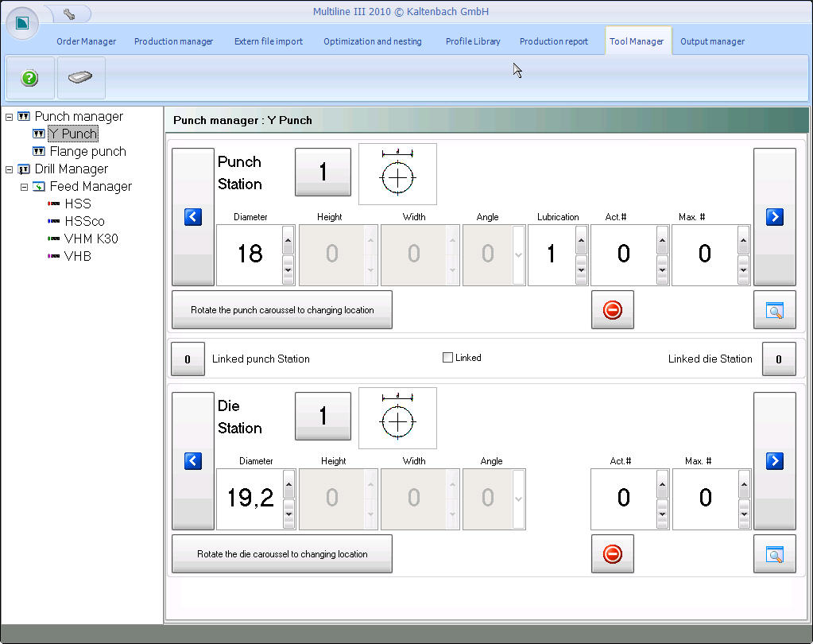Image resolution: width=813 pixels, height=644 pixels.
Task: Increase die Max. # value
Action: tap(744, 484)
